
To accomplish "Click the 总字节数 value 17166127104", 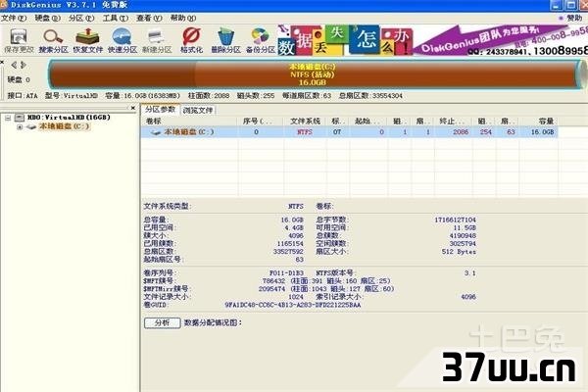I will click(x=455, y=220).
